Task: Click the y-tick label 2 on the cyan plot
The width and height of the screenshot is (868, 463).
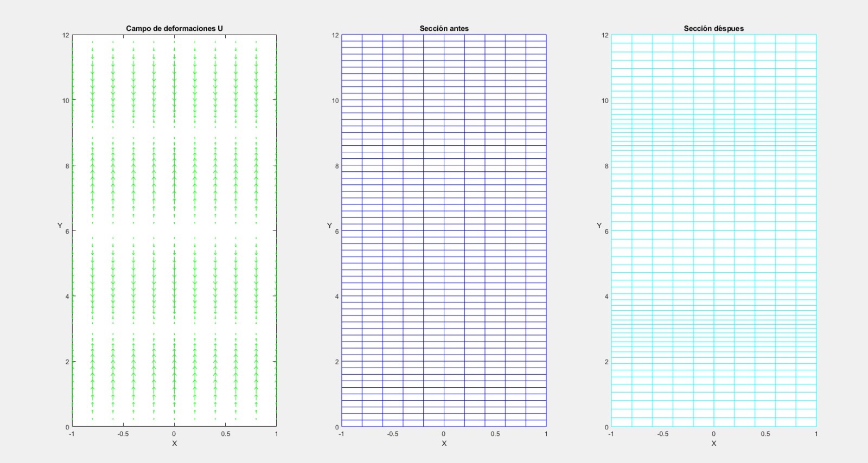Action: tap(607, 362)
